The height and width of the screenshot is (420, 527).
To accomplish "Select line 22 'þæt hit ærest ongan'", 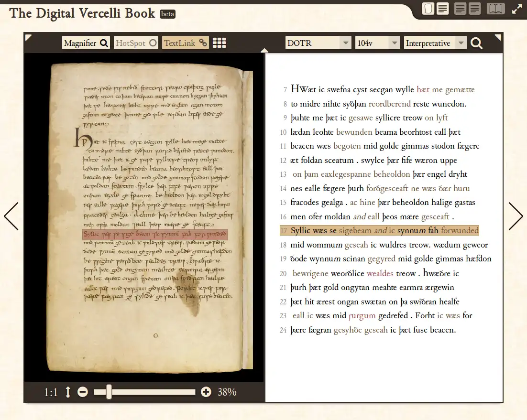I will coord(370,302).
